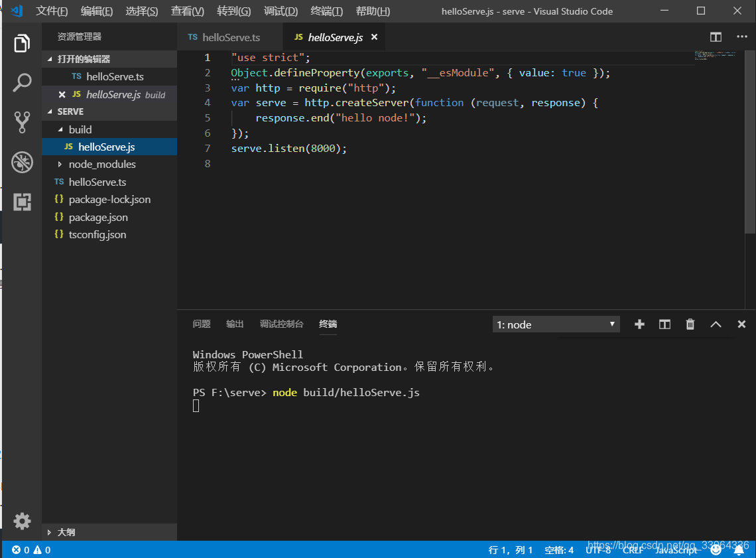Split the terminal panel

coord(664,324)
